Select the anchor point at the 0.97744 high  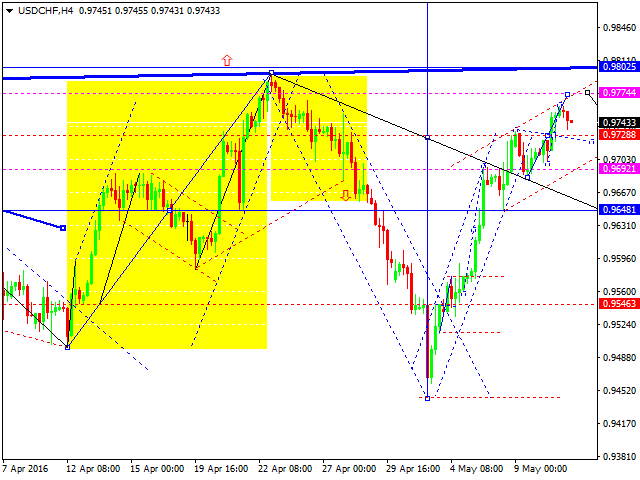coord(567,95)
